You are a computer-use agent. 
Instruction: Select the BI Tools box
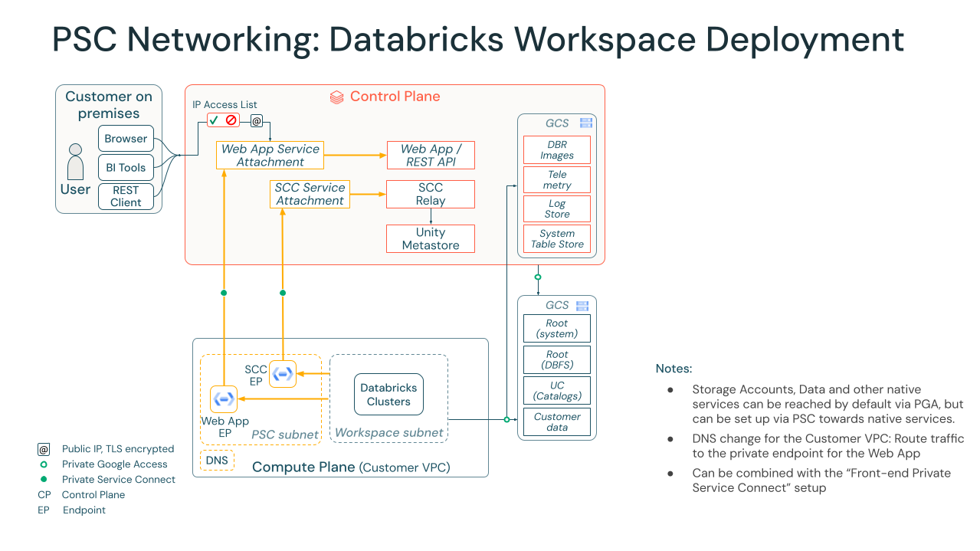pyautogui.click(x=126, y=167)
